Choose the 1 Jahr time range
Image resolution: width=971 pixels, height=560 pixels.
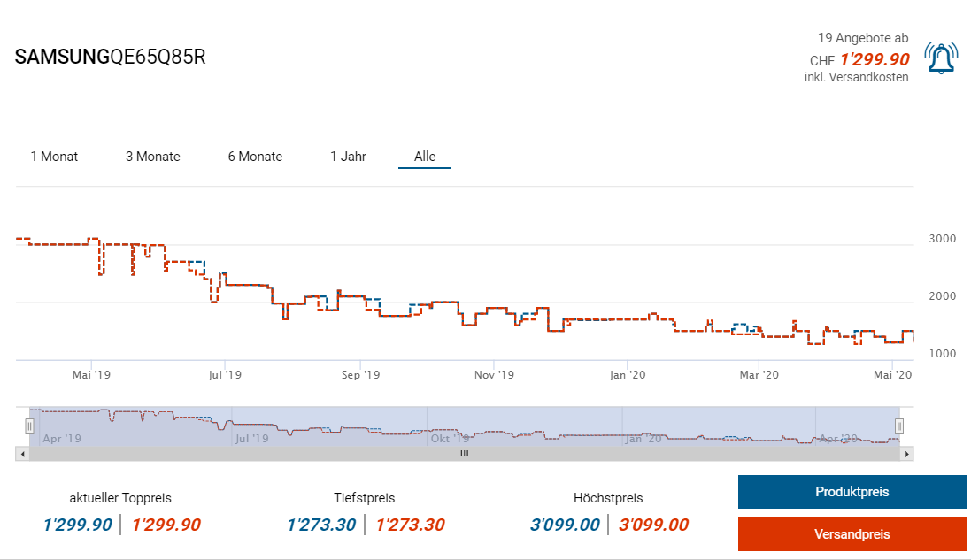[348, 157]
